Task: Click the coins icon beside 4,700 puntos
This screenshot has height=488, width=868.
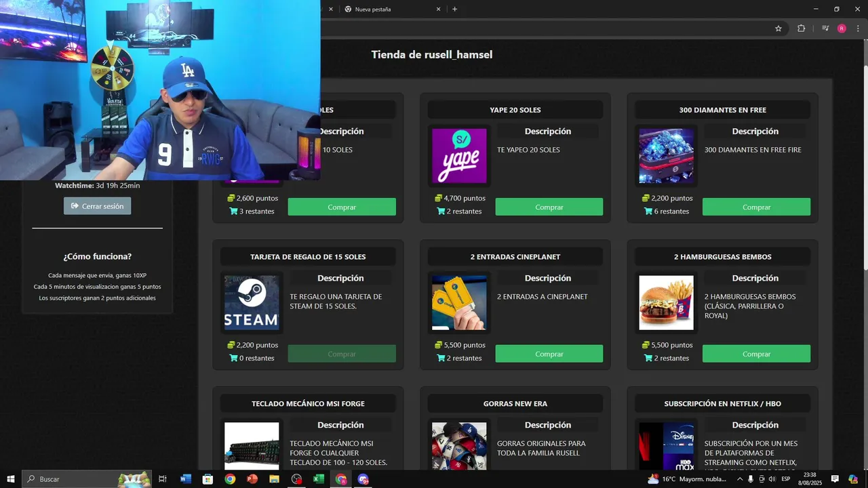Action: click(x=439, y=198)
